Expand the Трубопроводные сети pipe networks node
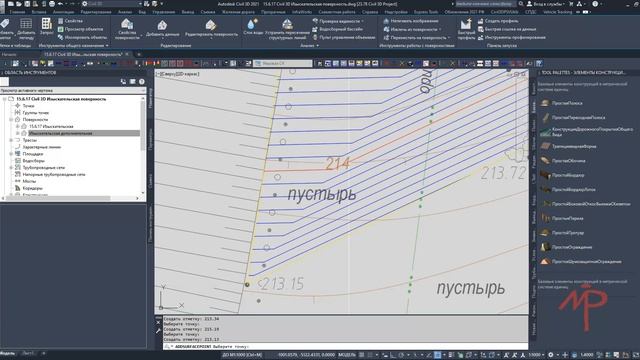 pos(11,167)
